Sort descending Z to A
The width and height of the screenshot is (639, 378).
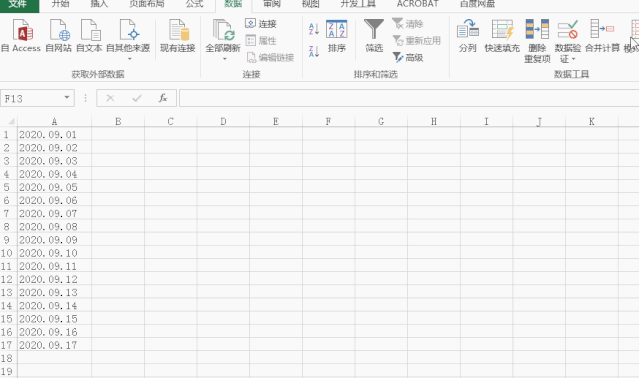[x=313, y=51]
